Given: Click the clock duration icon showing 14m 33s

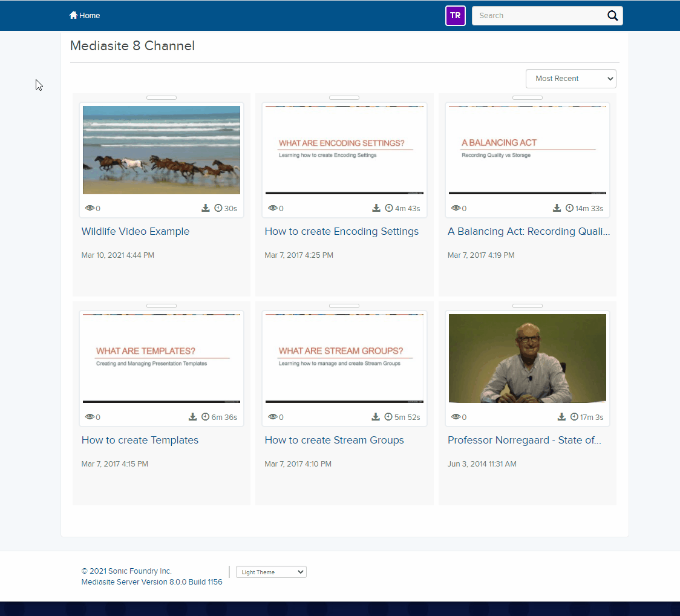Looking at the screenshot, I should tap(570, 208).
